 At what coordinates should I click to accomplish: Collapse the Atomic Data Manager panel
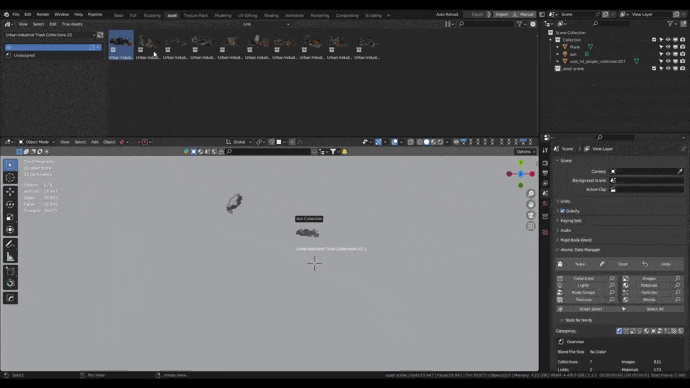coord(580,250)
